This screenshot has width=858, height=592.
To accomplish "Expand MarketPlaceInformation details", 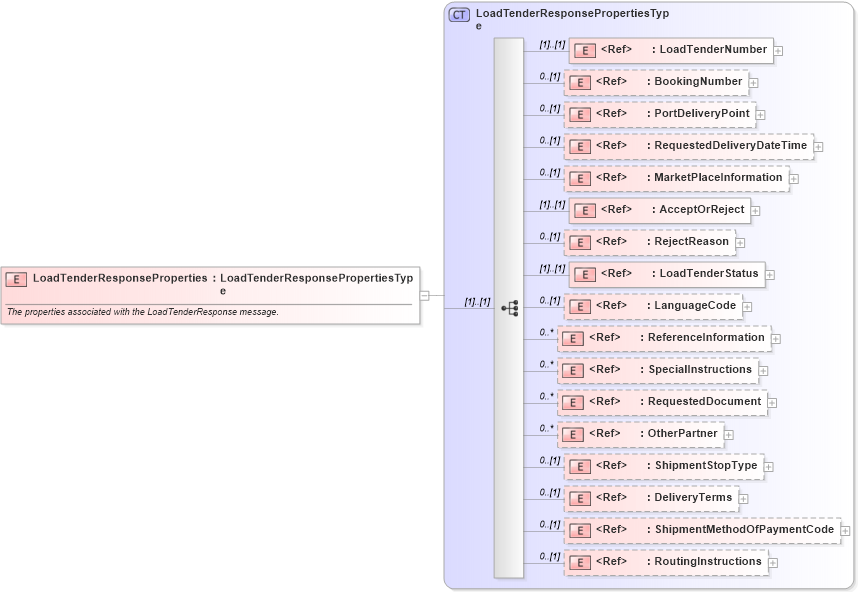I will click(793, 178).
